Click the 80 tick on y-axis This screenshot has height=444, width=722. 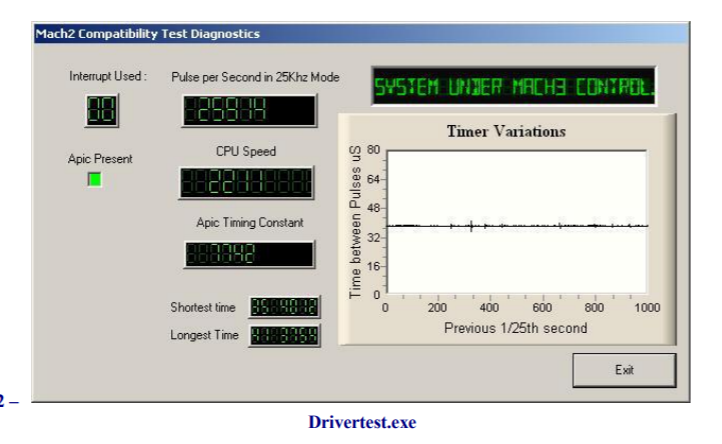coord(372,150)
